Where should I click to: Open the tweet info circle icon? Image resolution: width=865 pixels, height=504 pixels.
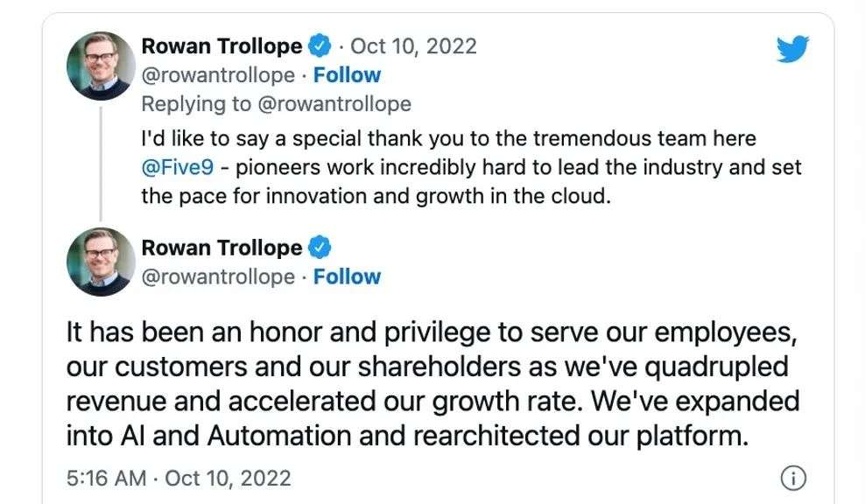click(793, 478)
